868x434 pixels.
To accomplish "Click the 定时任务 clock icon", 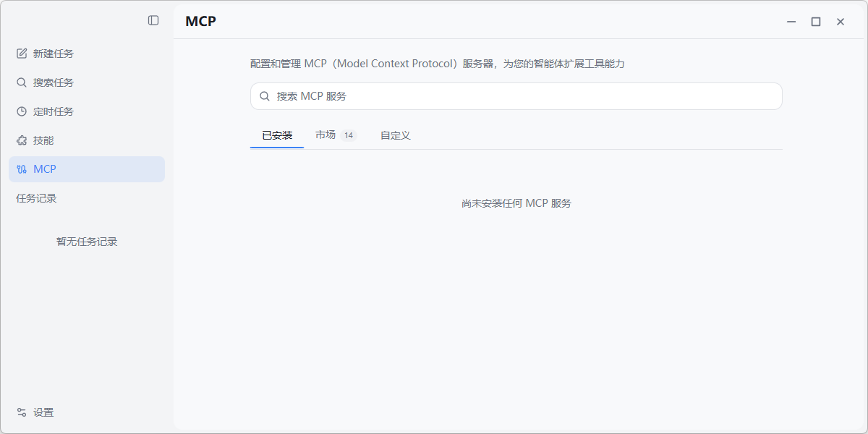I will click(22, 111).
